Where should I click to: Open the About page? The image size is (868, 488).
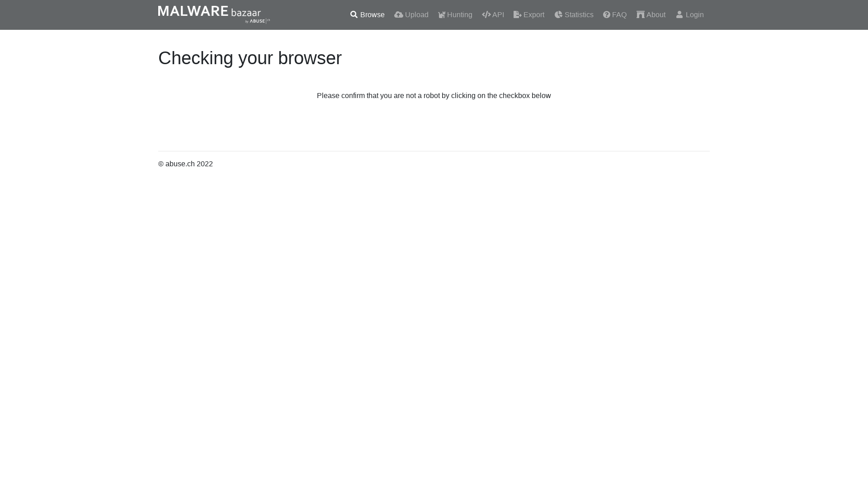(656, 14)
